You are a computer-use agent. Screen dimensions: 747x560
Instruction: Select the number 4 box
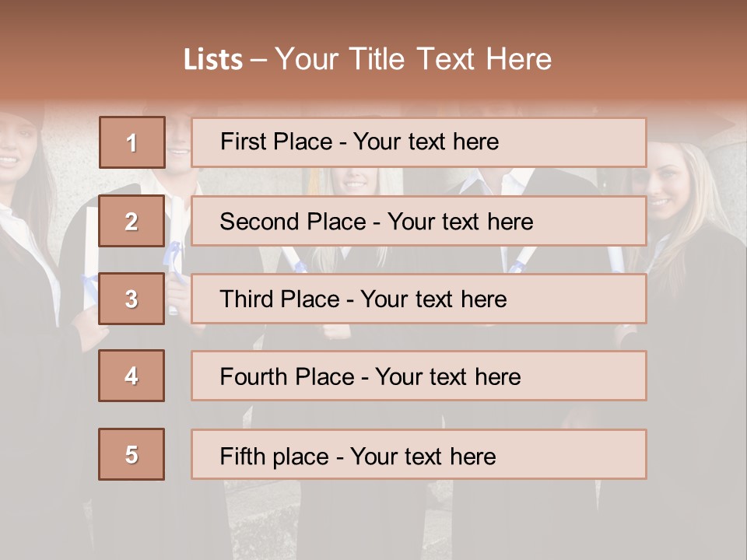[132, 376]
